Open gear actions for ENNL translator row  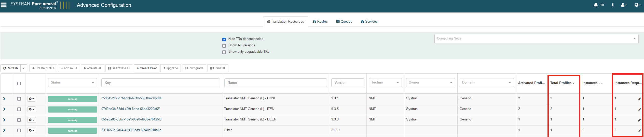[32, 99]
